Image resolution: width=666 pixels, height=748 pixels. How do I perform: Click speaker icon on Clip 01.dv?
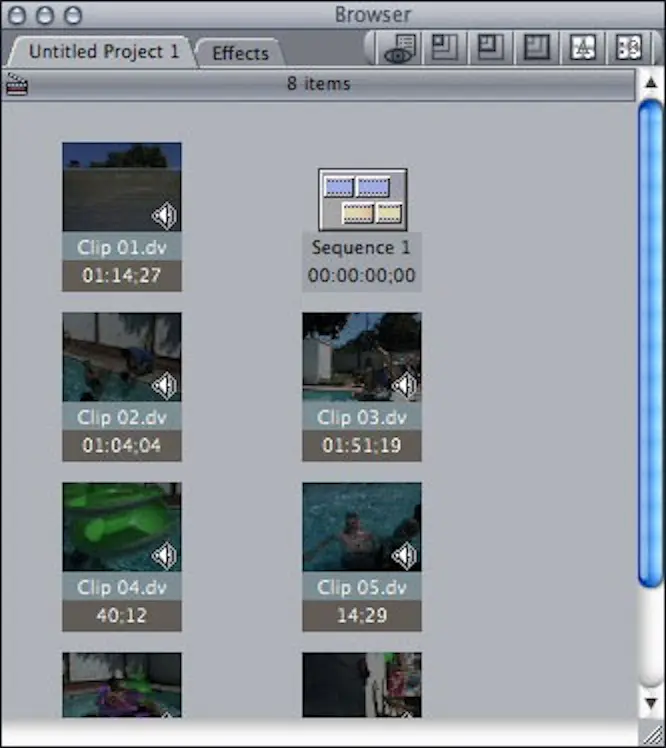coord(165,215)
